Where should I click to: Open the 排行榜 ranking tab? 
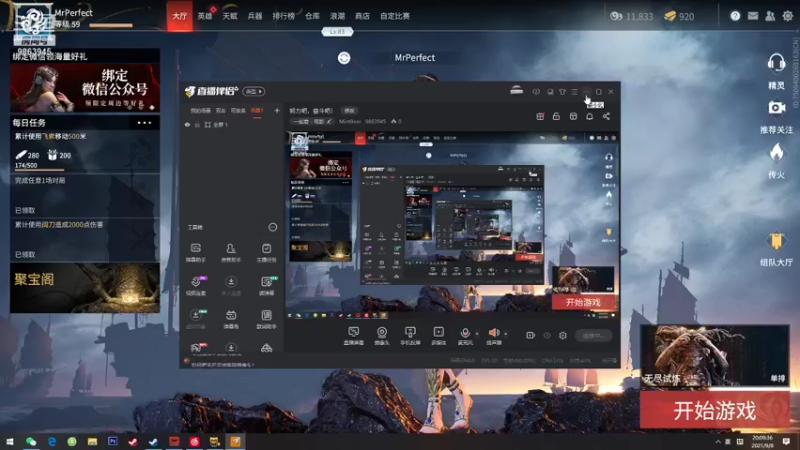point(284,16)
